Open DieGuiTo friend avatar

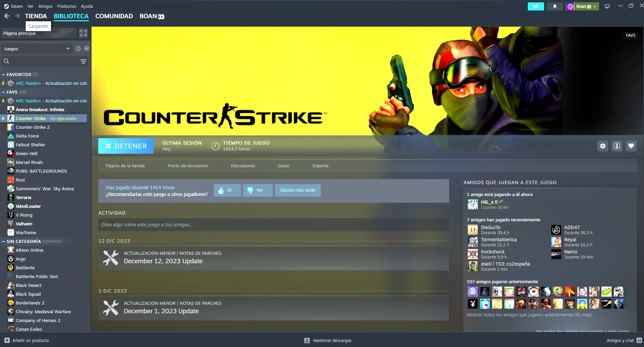pos(473,230)
